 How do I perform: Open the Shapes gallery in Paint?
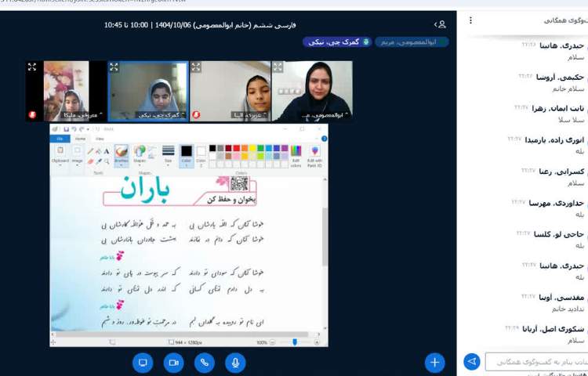click(x=140, y=155)
